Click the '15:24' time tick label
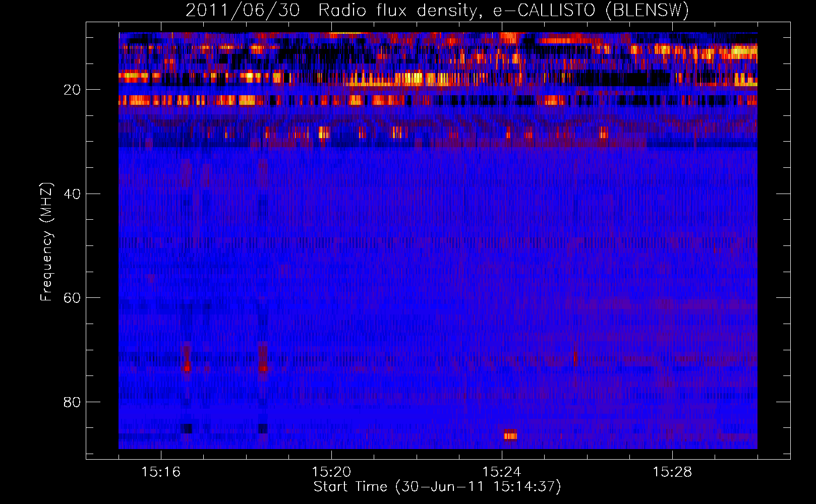 (x=502, y=472)
